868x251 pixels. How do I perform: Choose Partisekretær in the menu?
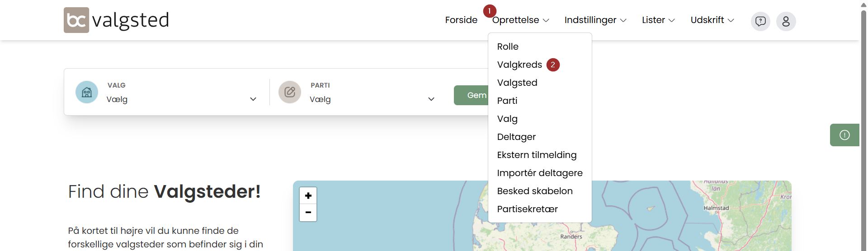coord(527,209)
